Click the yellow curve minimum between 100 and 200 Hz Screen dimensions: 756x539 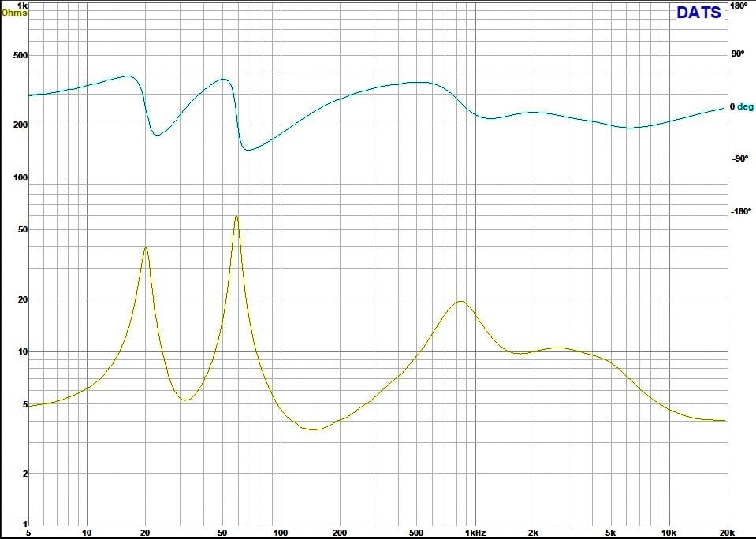(313, 429)
